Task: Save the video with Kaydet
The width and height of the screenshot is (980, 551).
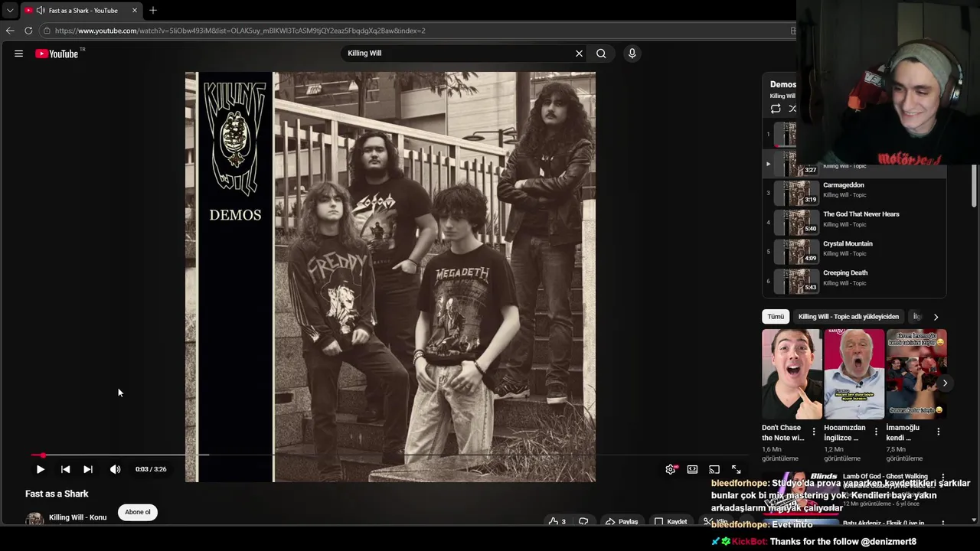Action: [x=670, y=522]
